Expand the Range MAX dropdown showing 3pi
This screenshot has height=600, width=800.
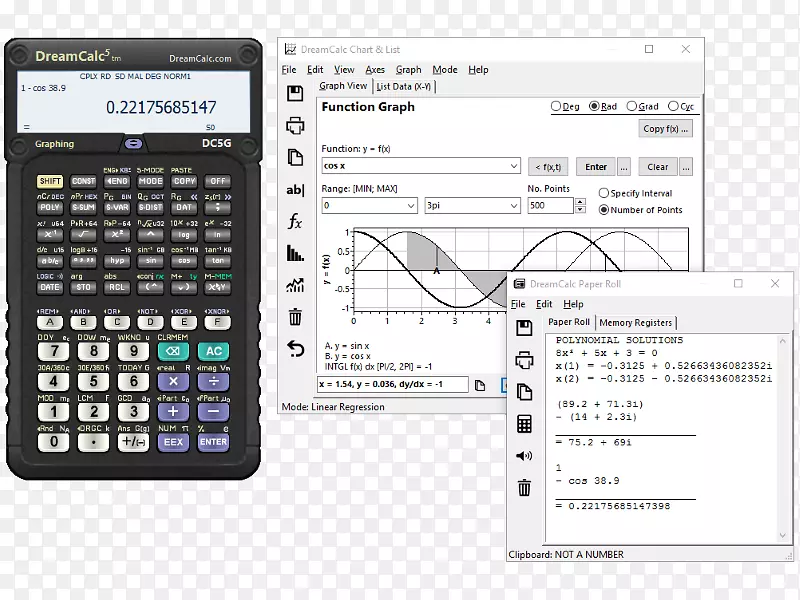pos(514,206)
